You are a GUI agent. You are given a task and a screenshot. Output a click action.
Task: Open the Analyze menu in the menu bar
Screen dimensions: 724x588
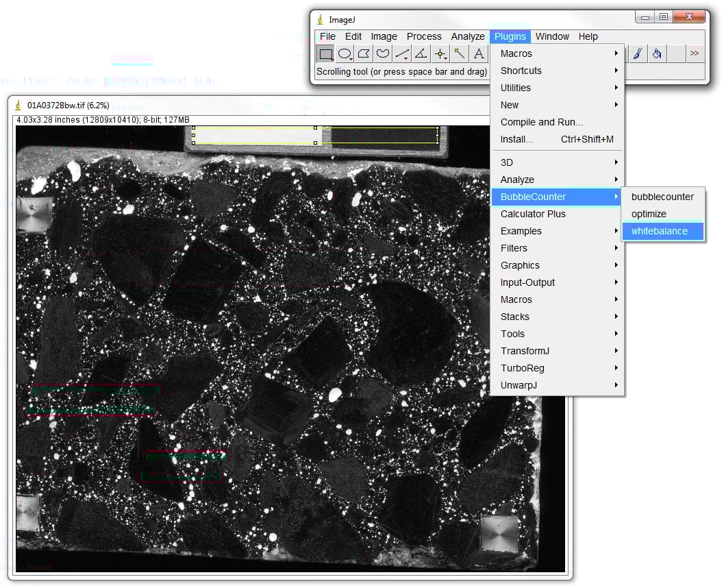pyautogui.click(x=468, y=36)
